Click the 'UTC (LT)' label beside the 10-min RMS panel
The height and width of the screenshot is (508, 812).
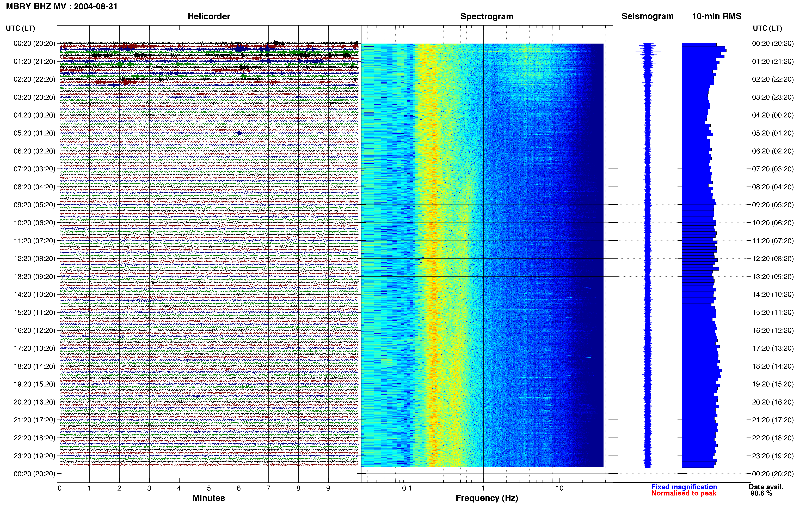pos(767,28)
